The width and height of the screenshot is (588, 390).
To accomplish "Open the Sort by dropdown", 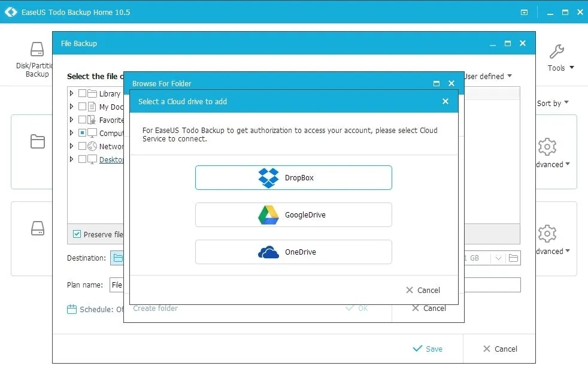I will tap(552, 103).
